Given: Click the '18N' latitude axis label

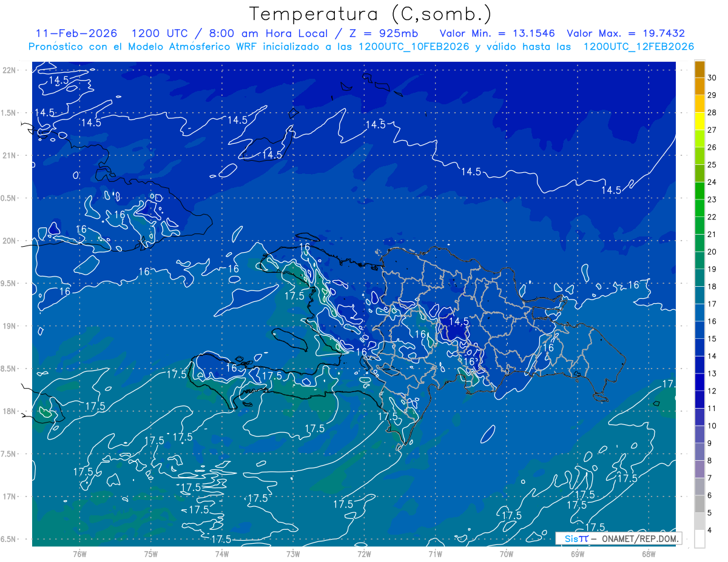Looking at the screenshot, I should coord(9,411).
